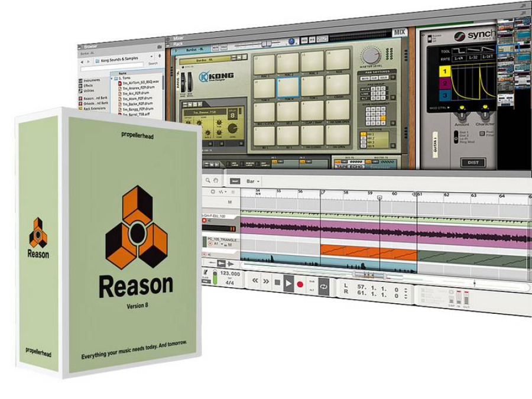This screenshot has height=399, width=532.
Task: Click the blue slot 3 in Synchronous
Action: coord(445,95)
